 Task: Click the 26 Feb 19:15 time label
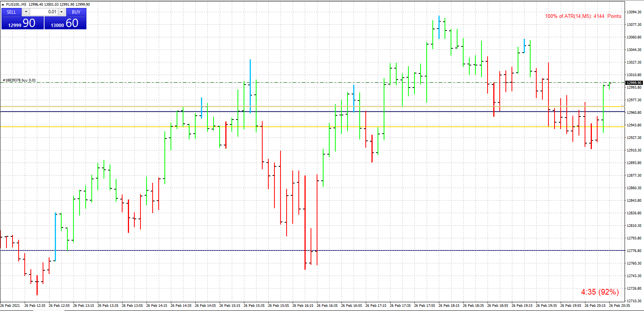(x=522, y=306)
